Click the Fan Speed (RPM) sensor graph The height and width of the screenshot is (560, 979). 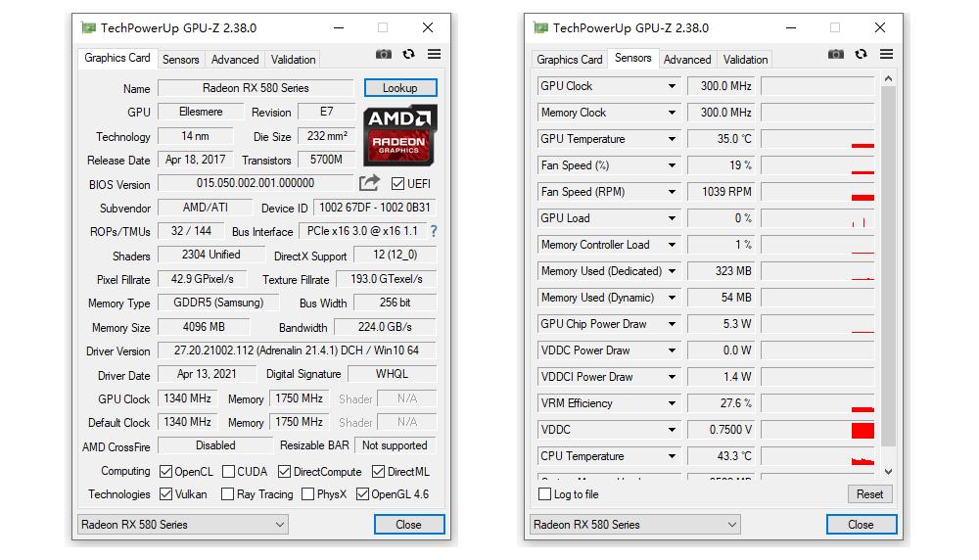tap(817, 192)
